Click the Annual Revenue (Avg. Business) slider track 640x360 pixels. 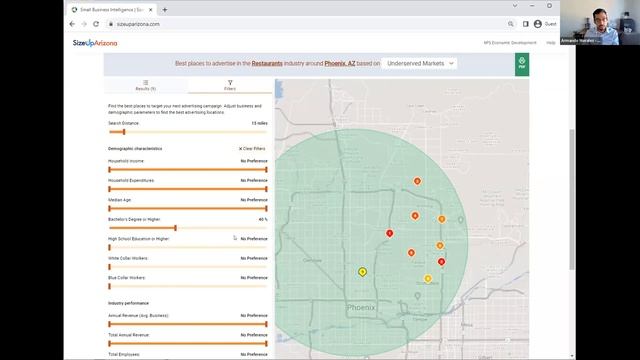[188, 324]
